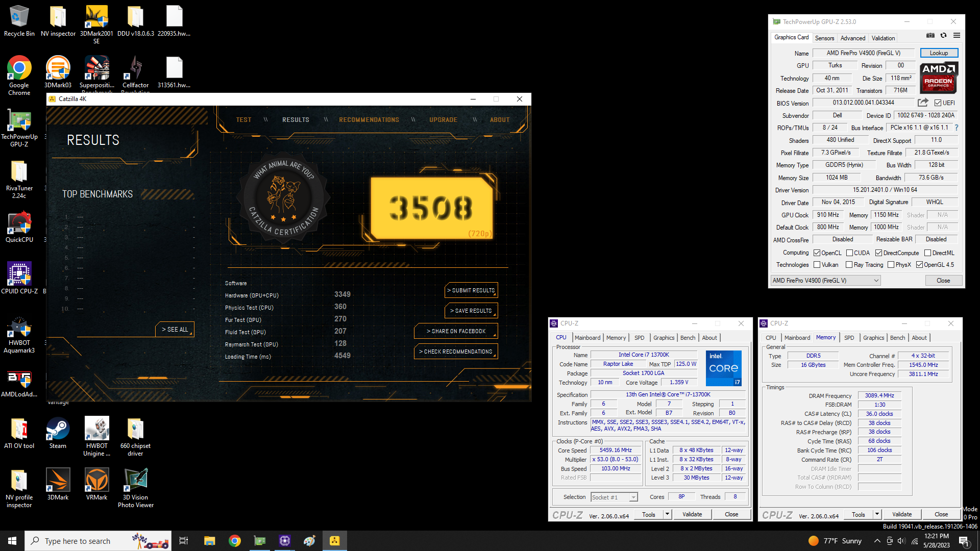980x551 pixels.
Task: Click the Windows search box
Action: [x=98, y=541]
